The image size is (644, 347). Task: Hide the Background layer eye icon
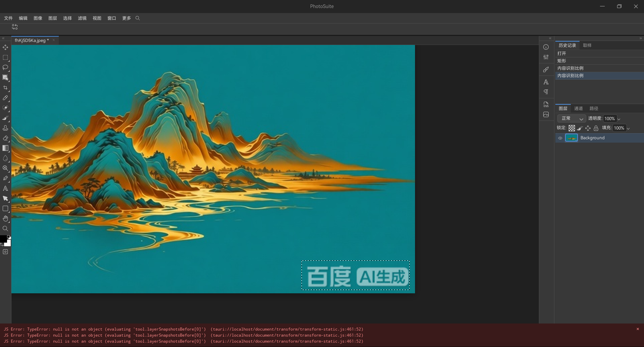point(560,138)
